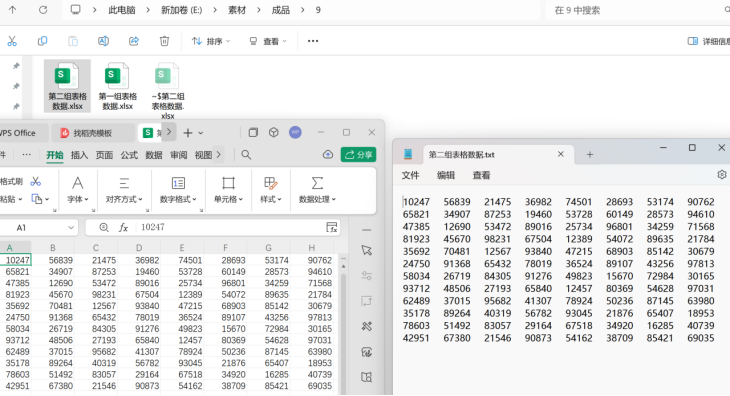Click 90762 in the Notepad text
The width and height of the screenshot is (730, 396).
coord(701,202)
